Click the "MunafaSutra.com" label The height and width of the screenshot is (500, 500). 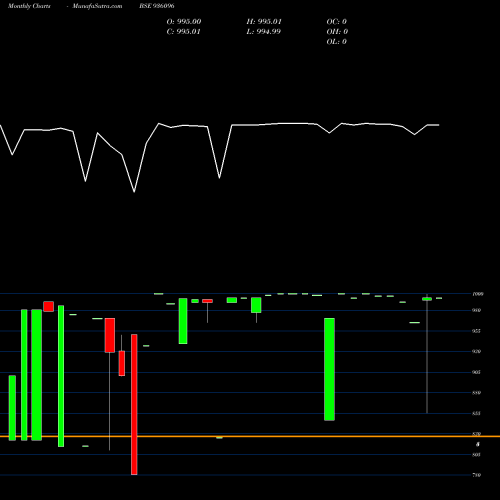click(97, 6)
